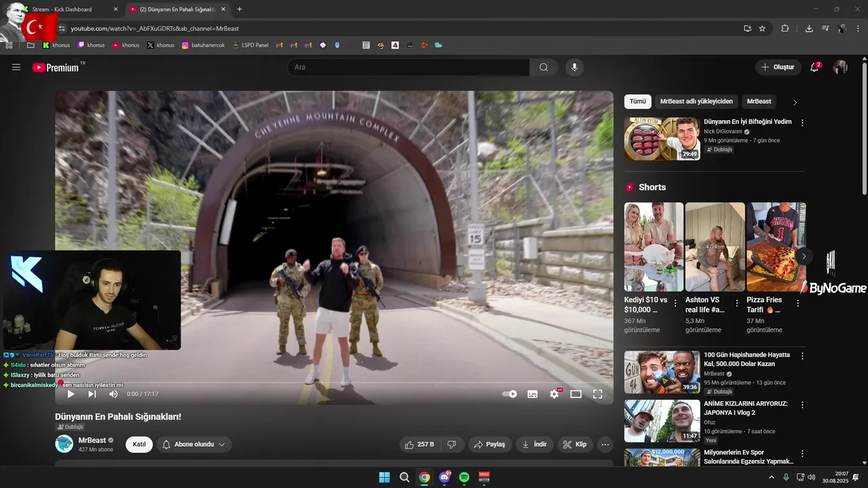Toggle subtitles on the player

tap(532, 394)
